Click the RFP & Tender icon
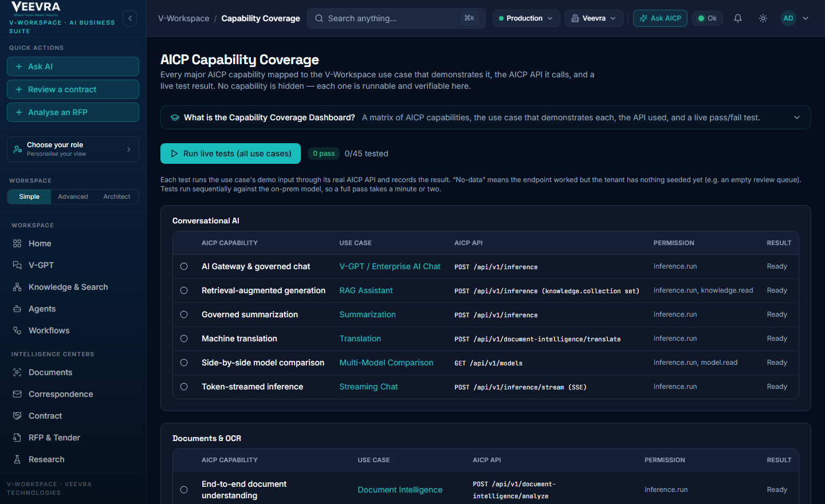This screenshot has width=825, height=504. (x=17, y=438)
